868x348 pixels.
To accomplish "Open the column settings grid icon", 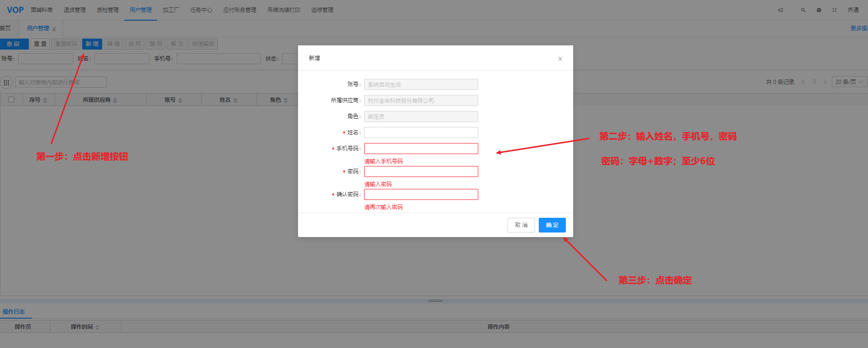I will 6,83.
